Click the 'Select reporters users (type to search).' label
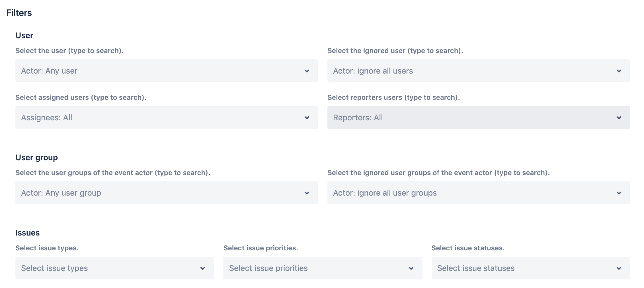 (x=393, y=98)
